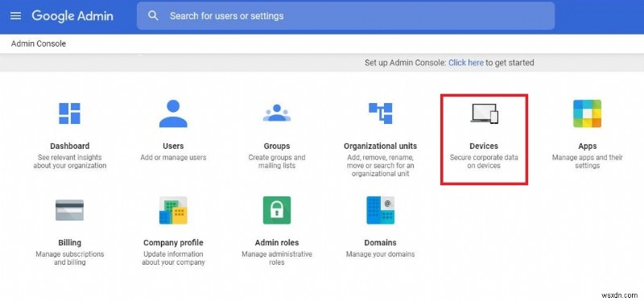Click the Groups title text

coord(277,146)
